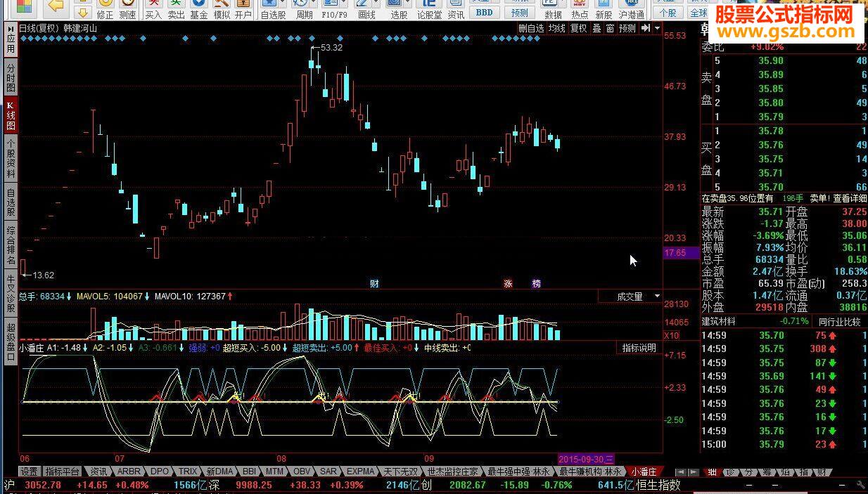Open the 模拟 simulation trading icon
Viewport: 868px width, 494px height.
221,9
